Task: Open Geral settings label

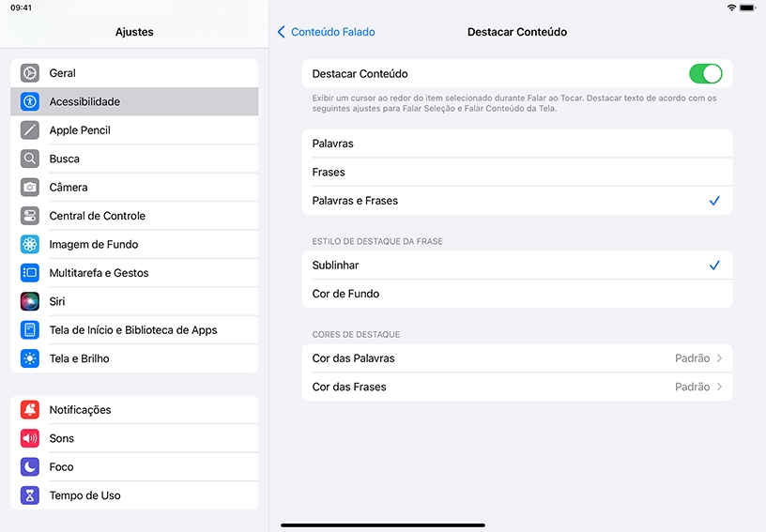Action: [63, 73]
